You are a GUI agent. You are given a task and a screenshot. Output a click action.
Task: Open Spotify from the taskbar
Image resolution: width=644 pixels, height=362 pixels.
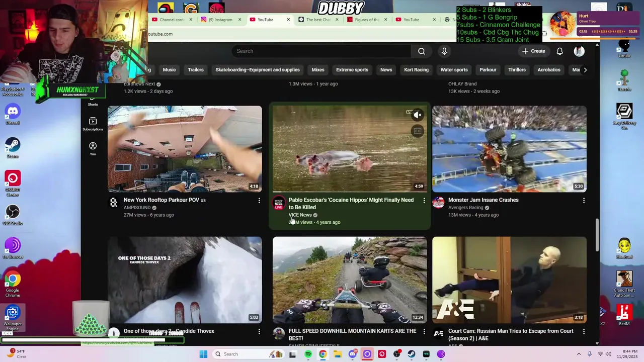(x=308, y=354)
